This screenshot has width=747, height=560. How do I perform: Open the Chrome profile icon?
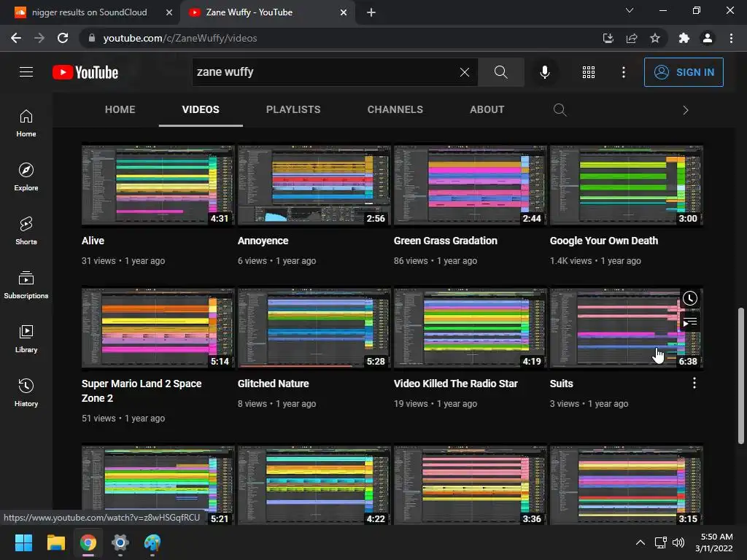coord(708,38)
